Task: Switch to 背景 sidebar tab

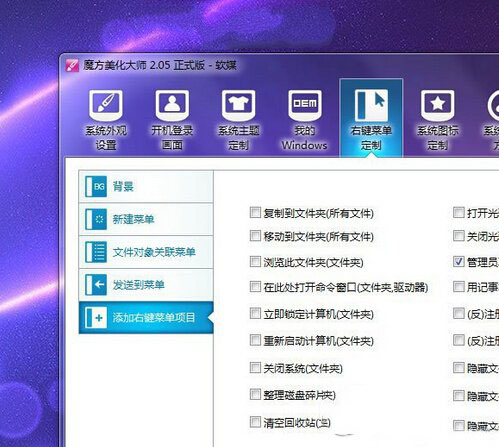Action: [146, 186]
